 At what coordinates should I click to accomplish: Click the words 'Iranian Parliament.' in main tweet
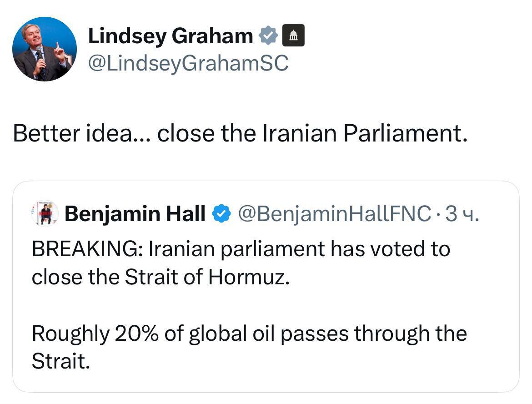click(366, 133)
